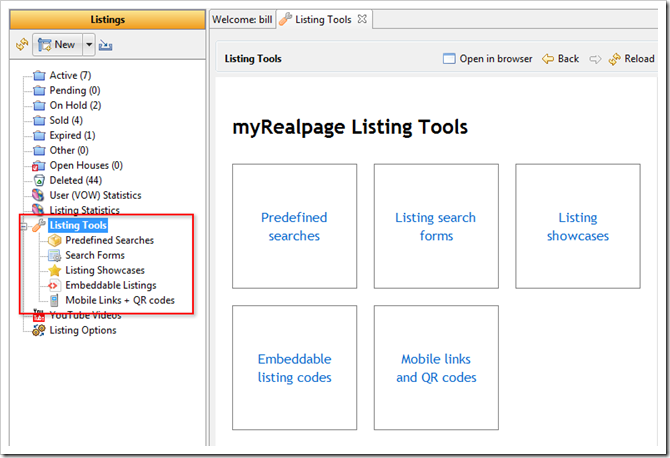
Task: Click the greyed forward arrow icon
Action: pyautogui.click(x=595, y=59)
